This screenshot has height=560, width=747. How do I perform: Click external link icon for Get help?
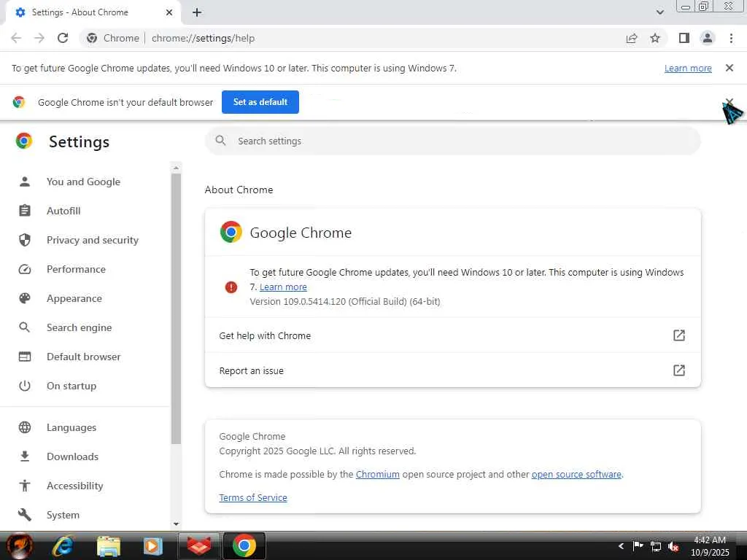pyautogui.click(x=679, y=335)
